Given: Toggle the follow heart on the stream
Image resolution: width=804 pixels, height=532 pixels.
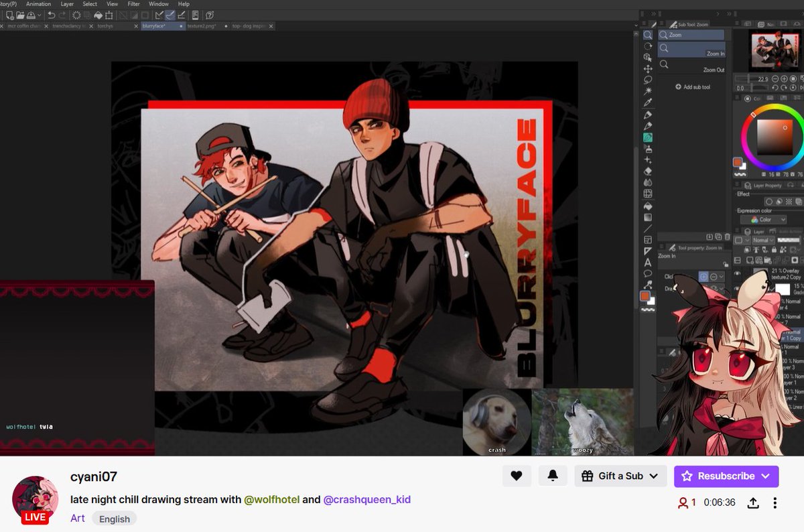Looking at the screenshot, I should coord(517,476).
